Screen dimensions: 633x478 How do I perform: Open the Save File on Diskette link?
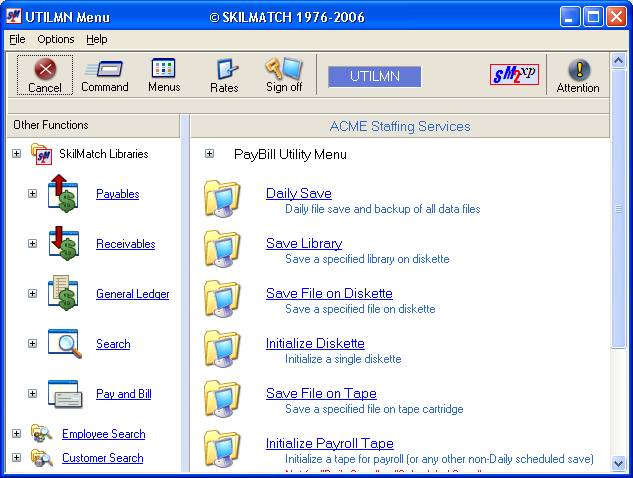[x=329, y=294]
